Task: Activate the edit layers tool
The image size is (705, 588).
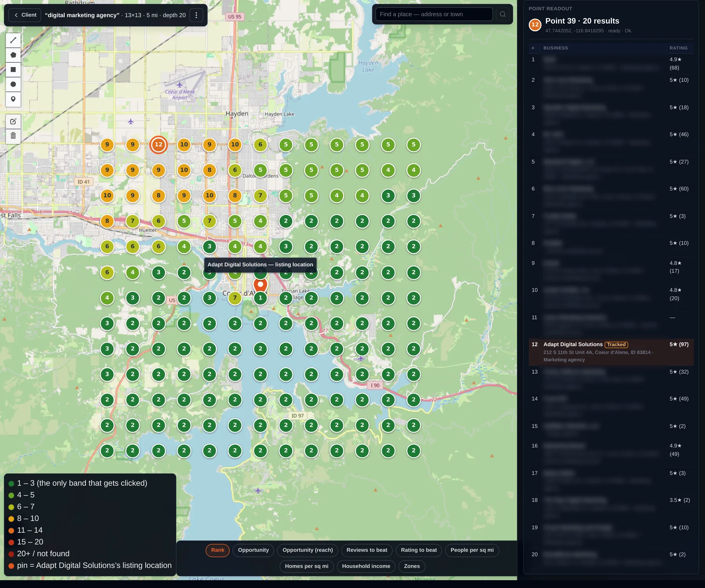Action: click(13, 121)
